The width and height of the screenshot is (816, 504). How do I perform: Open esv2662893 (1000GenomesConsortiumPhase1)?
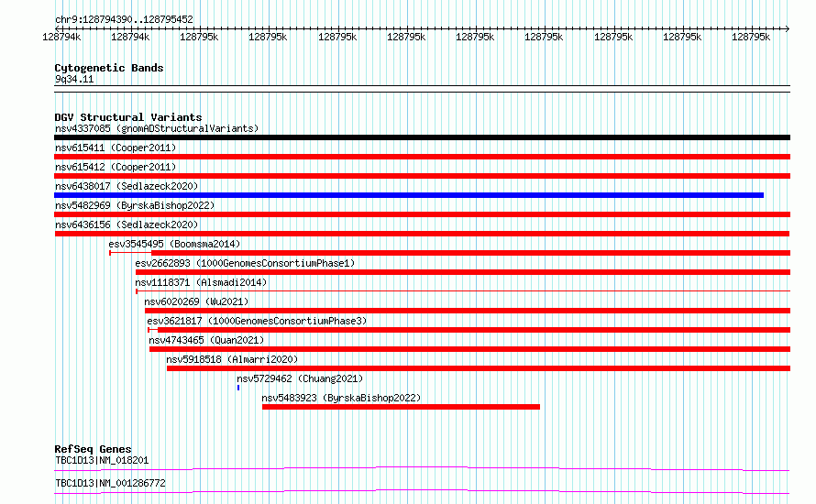(x=245, y=263)
